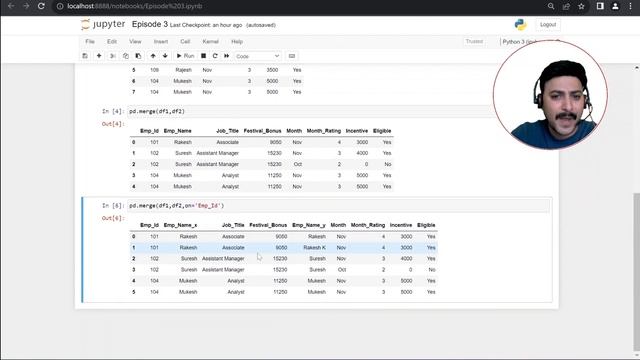
Task: Open the View menu
Action: [x=135, y=42]
